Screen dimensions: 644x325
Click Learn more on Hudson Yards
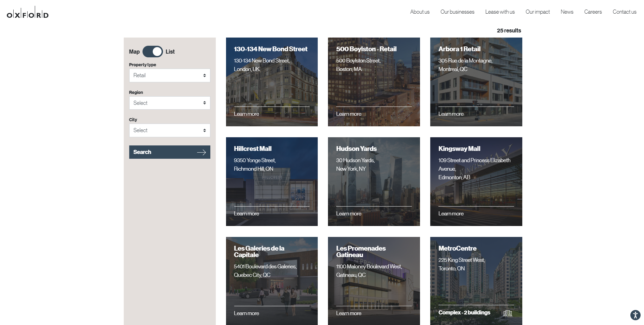(x=349, y=214)
